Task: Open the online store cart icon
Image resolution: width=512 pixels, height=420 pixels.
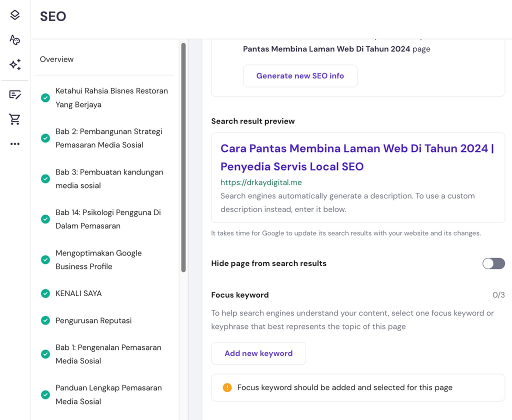Action: pyautogui.click(x=15, y=119)
